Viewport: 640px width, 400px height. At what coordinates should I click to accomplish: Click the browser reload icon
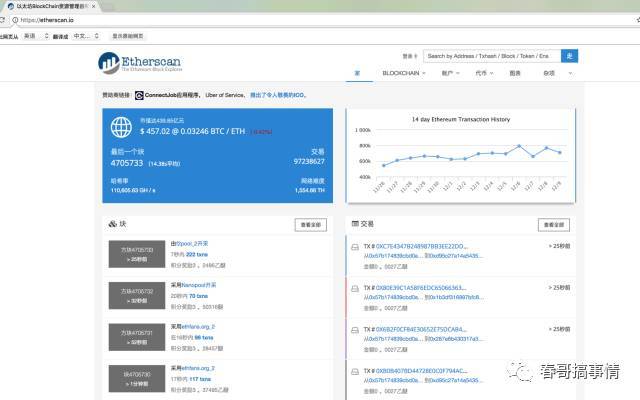point(2,20)
